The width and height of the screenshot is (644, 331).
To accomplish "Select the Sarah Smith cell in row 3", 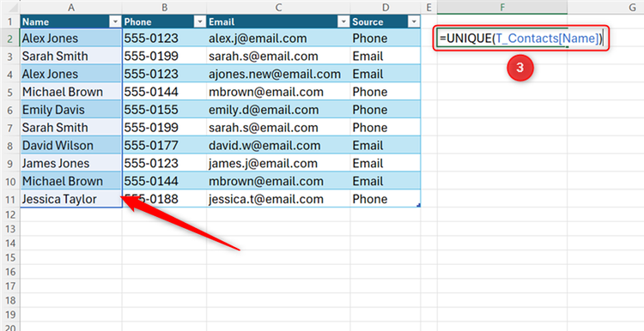I will pyautogui.click(x=71, y=57).
